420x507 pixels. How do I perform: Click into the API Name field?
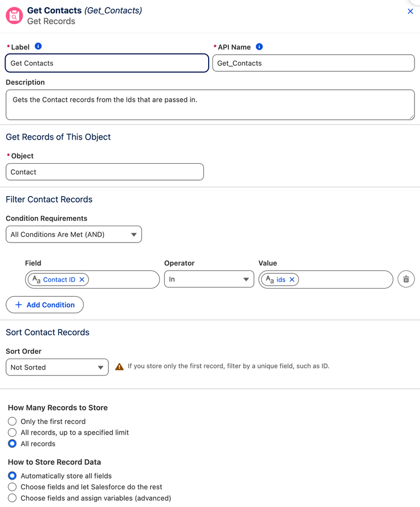(x=313, y=63)
